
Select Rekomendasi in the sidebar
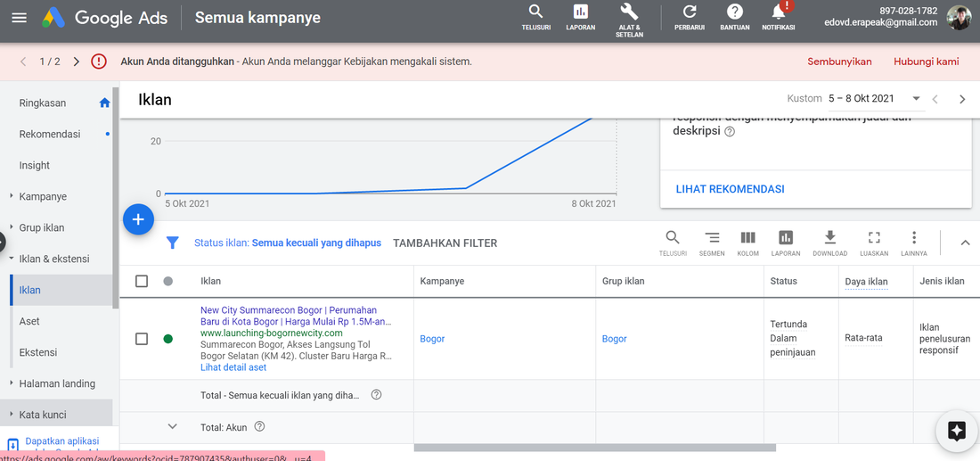click(50, 134)
